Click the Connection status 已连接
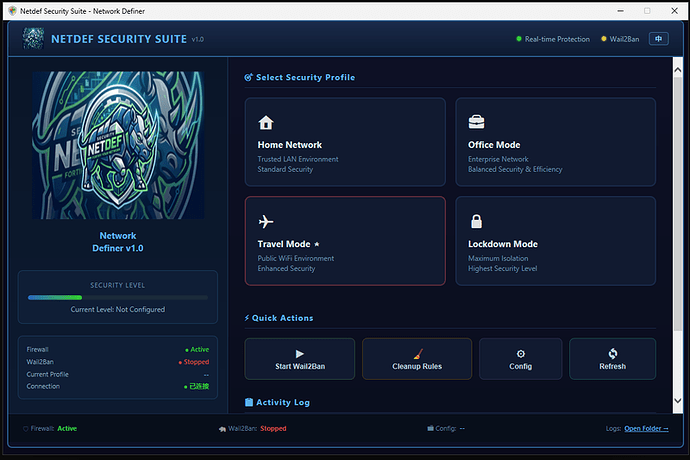The image size is (690, 460). pyautogui.click(x=196, y=386)
